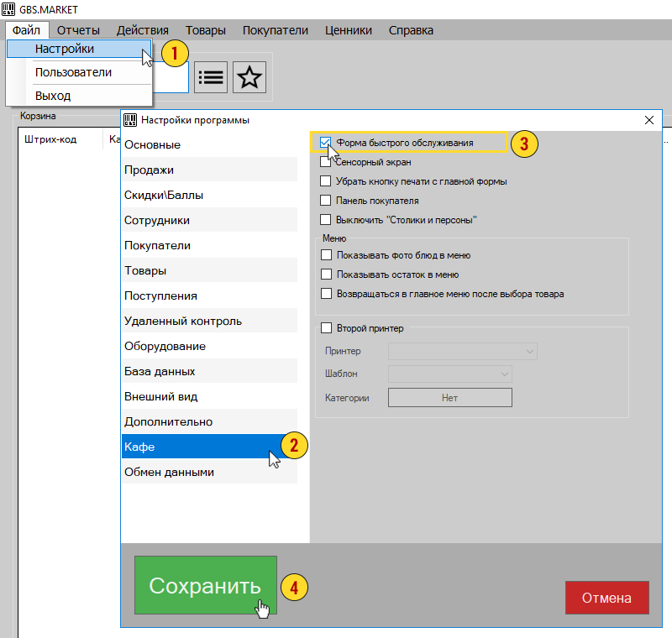The width and height of the screenshot is (672, 638).
Task: Open the Действия menu
Action: click(x=143, y=30)
